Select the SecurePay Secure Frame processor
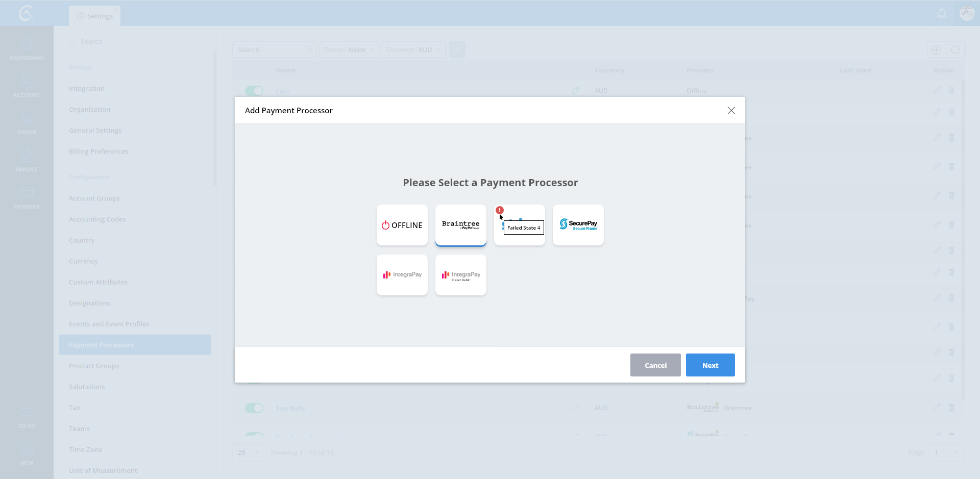980x479 pixels. (578, 225)
